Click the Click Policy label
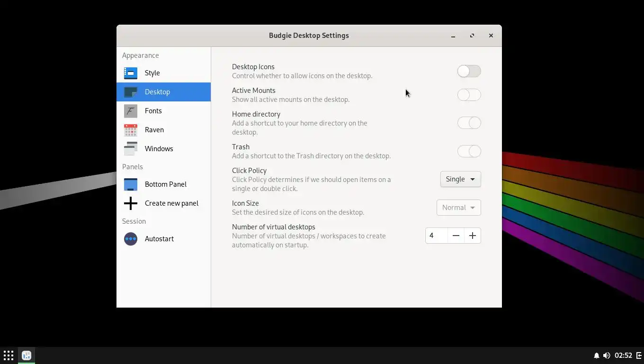Image resolution: width=644 pixels, height=364 pixels. click(x=249, y=171)
